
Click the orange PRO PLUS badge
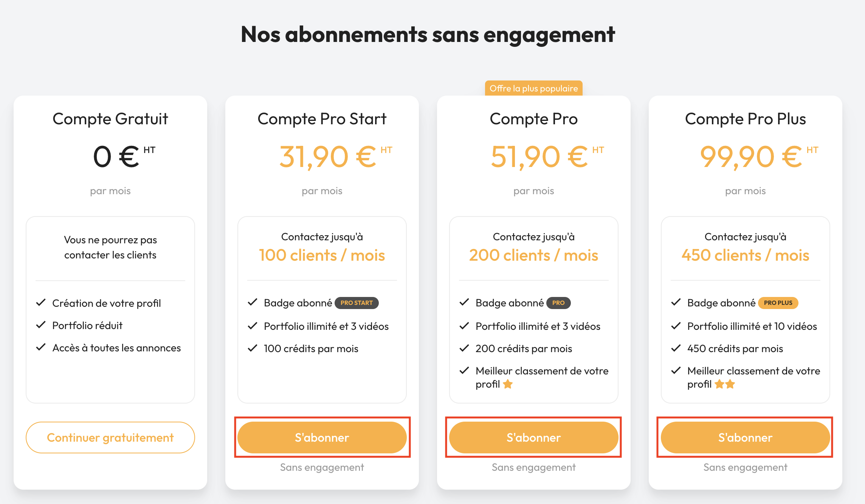(x=778, y=303)
